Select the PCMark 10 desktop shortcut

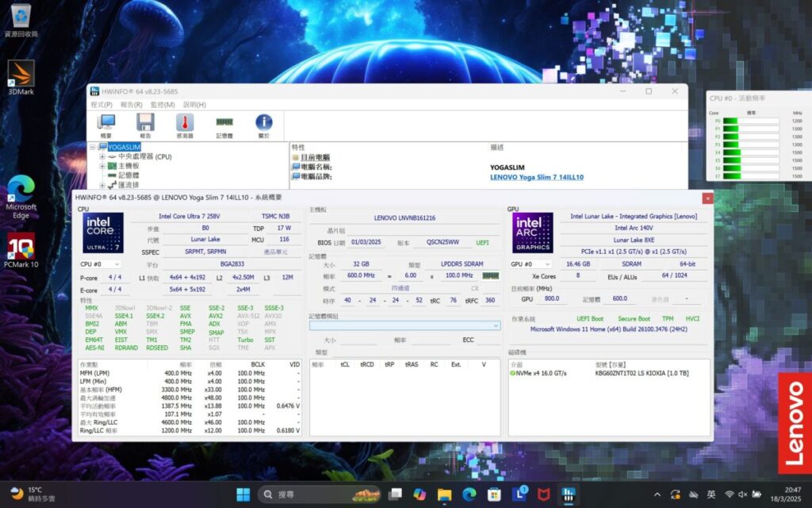[21, 250]
